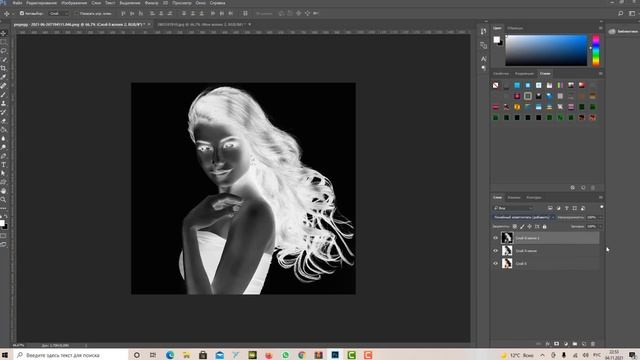Toggle layer filtering switch in Layers panel

tap(601, 207)
